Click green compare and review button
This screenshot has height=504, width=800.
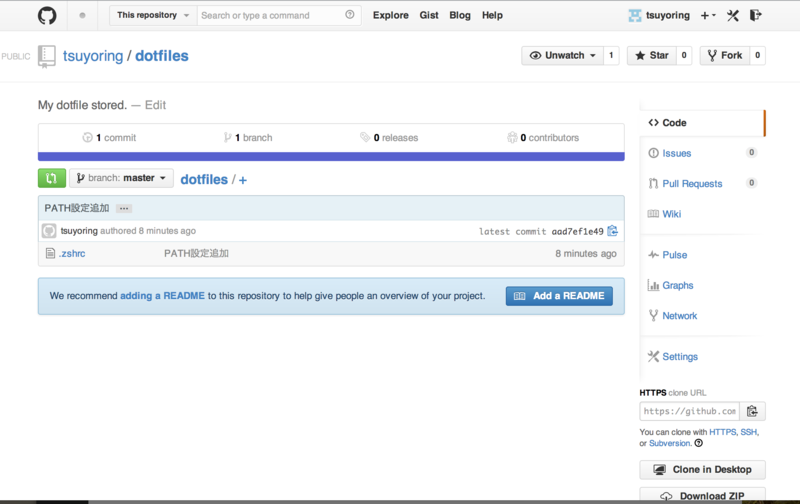click(52, 178)
